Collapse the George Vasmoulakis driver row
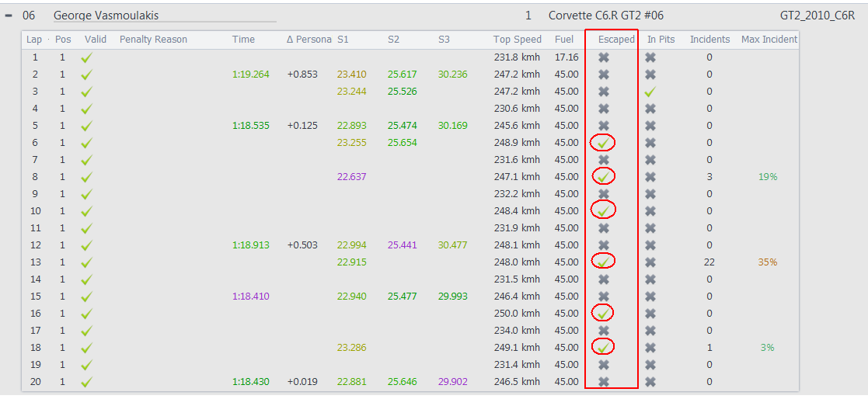 pos(9,16)
